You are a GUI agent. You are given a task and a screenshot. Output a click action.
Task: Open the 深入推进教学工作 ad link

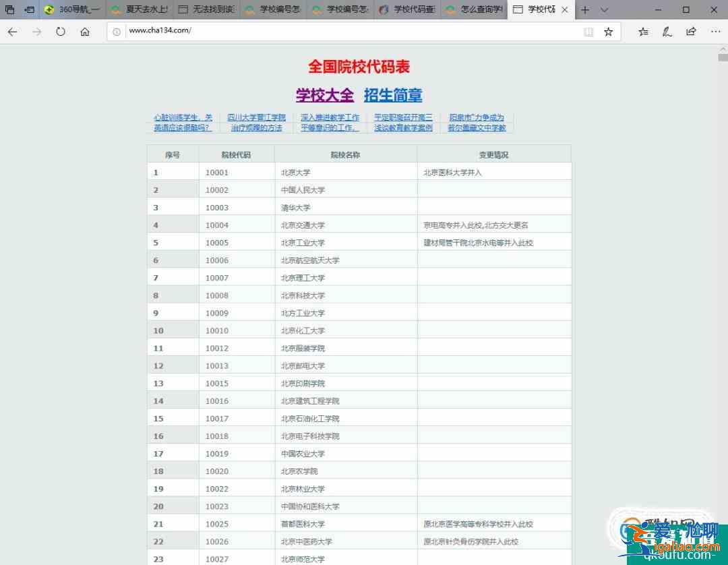(x=330, y=117)
